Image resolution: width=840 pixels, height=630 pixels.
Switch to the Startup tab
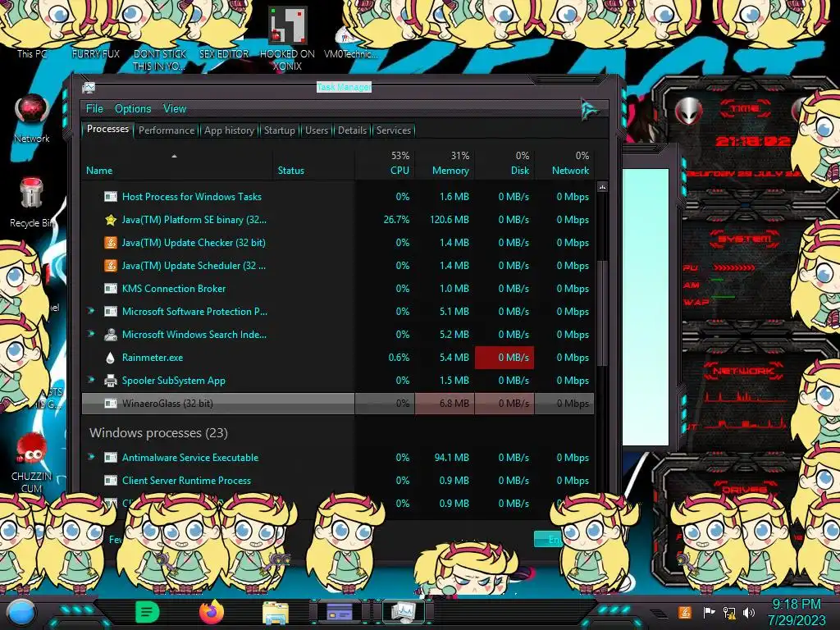pos(279,130)
